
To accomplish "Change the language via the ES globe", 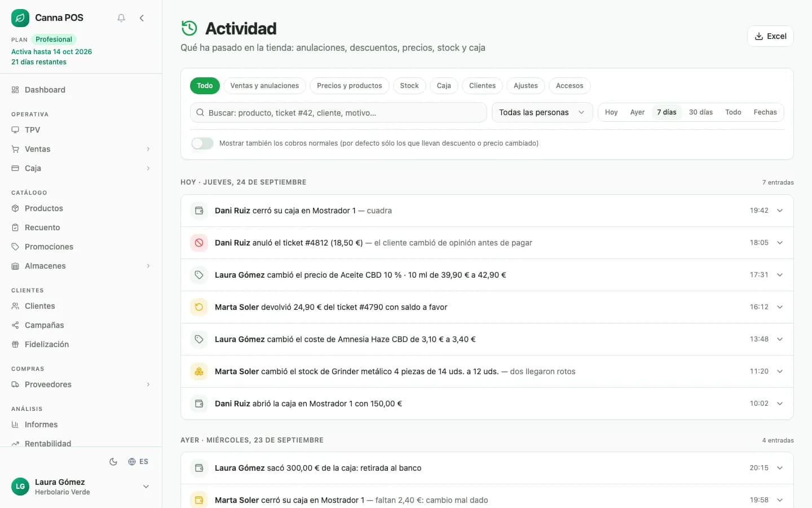I will pos(138,462).
